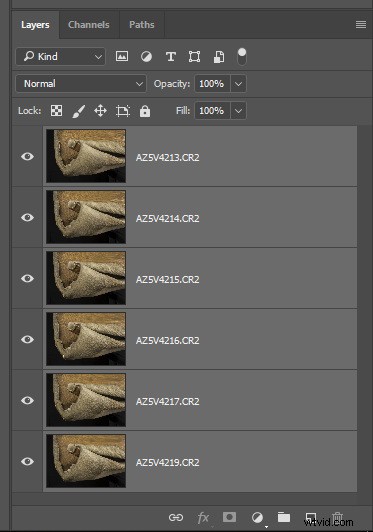Viewport: 373px width, 532px height.
Task: Open the Opacity slider arrow
Action: point(239,83)
